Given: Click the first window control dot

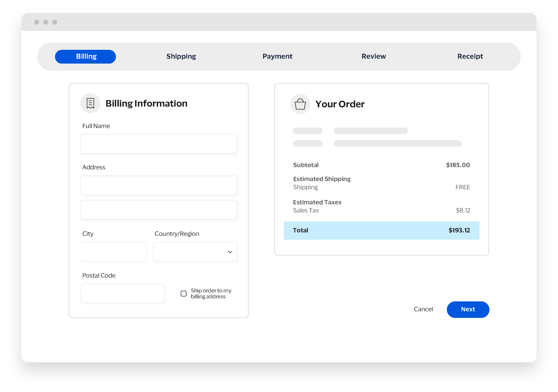Looking at the screenshot, I should 36,22.
